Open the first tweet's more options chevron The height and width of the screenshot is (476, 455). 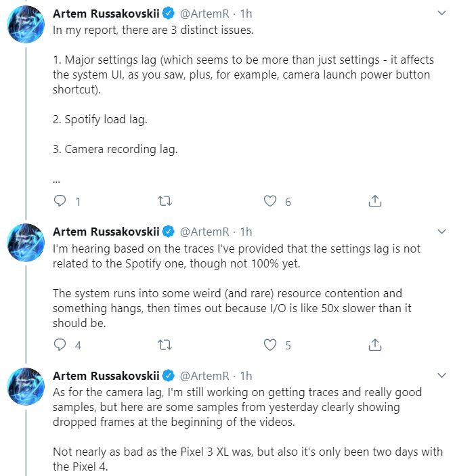pyautogui.click(x=442, y=14)
